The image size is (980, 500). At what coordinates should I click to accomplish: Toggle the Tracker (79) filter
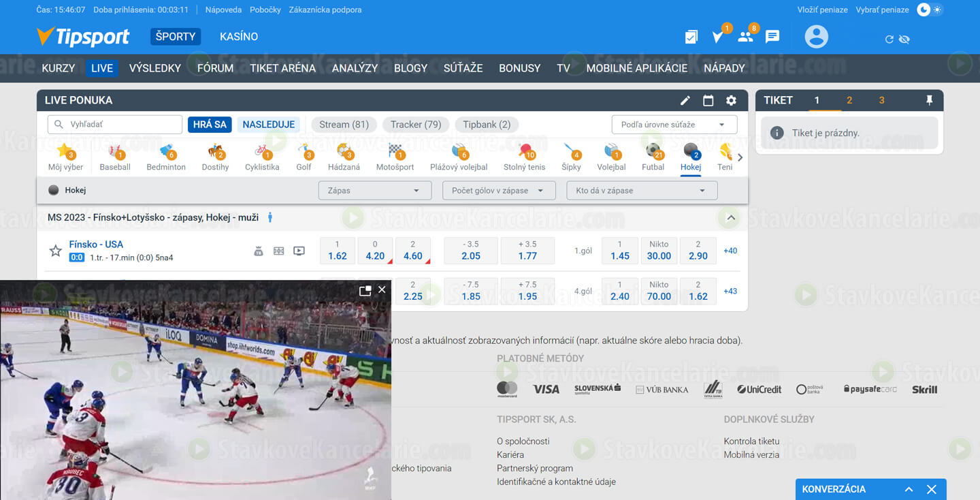(x=416, y=125)
